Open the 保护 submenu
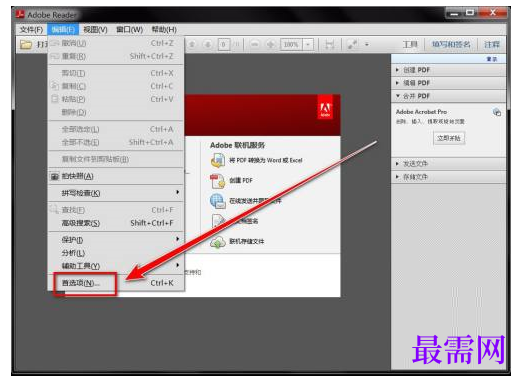The height and width of the screenshot is (381, 524). pos(116,240)
